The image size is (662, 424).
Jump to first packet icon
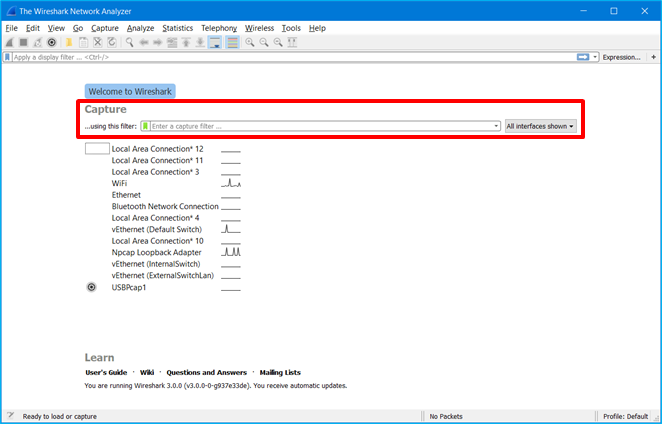186,42
